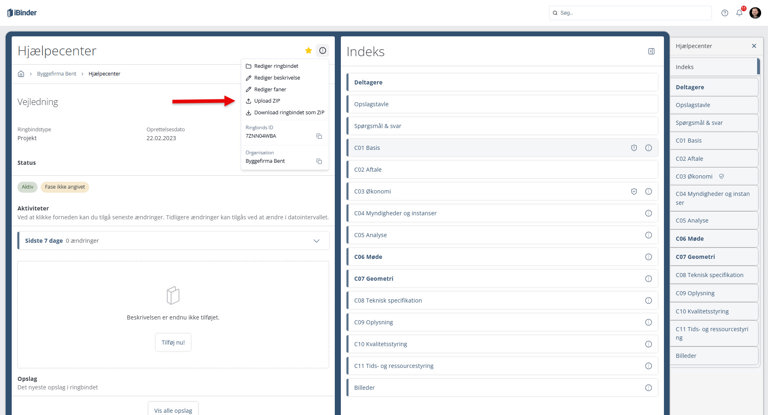This screenshot has height=415, width=768.
Task: Click the shield icon on C01 Basis
Action: 633,148
